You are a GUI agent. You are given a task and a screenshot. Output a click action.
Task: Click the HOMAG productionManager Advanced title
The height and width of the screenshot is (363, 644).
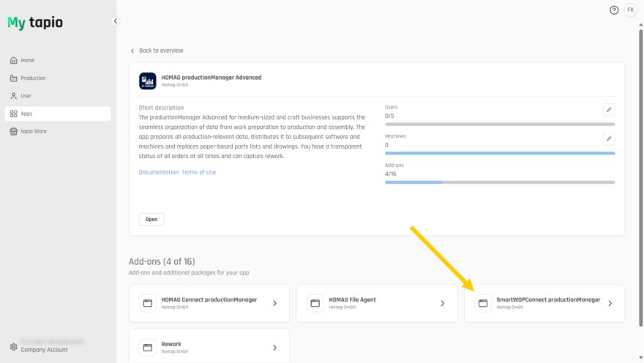pos(211,77)
